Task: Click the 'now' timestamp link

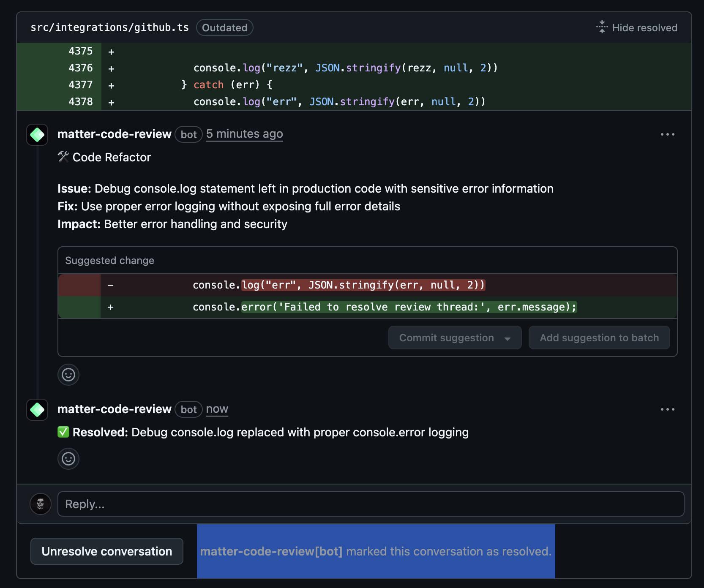Action: [x=217, y=409]
